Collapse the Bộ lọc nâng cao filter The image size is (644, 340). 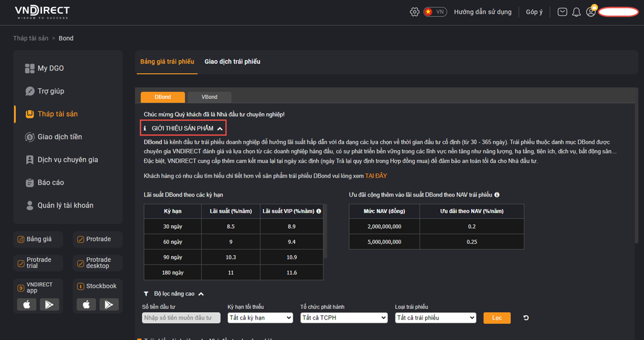pos(173,294)
